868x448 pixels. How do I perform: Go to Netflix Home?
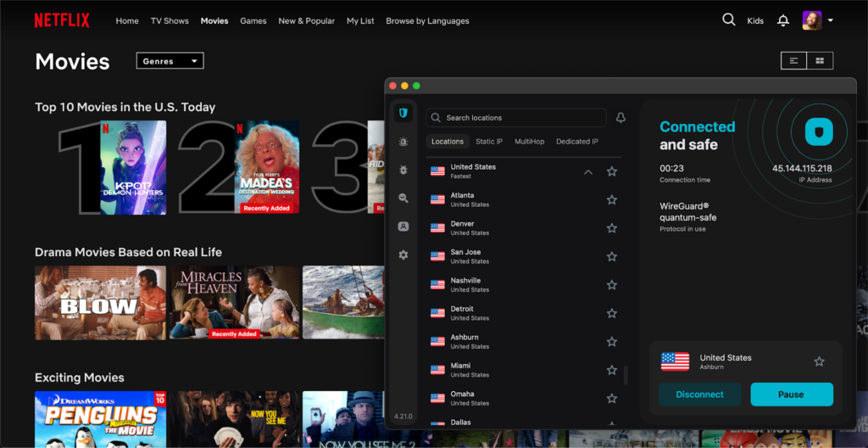coord(127,21)
